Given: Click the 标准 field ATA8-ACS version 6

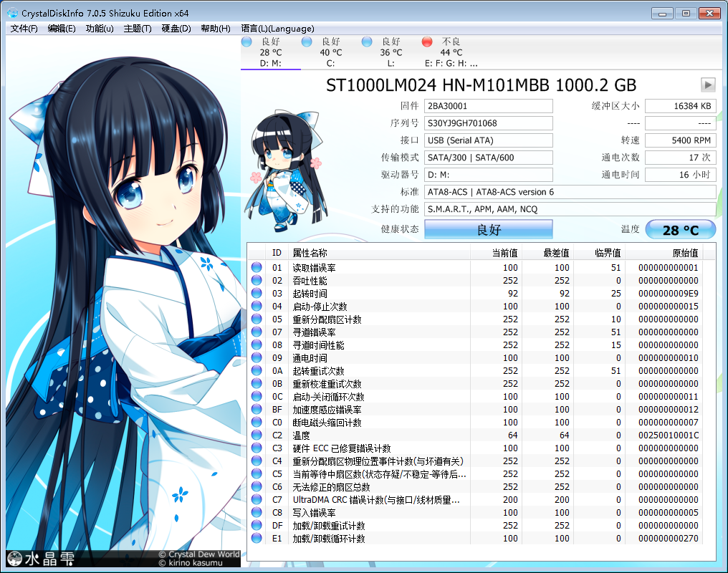Looking at the screenshot, I should coord(570,192).
